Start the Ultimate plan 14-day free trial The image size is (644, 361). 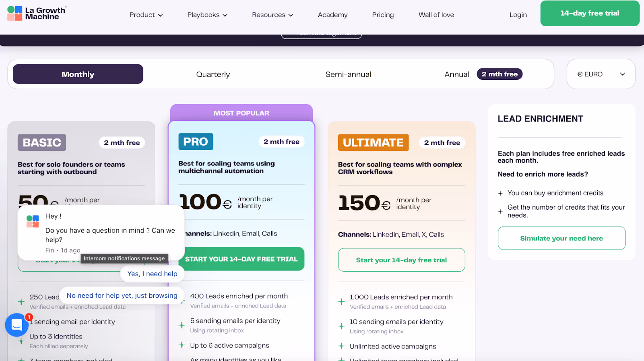(x=401, y=260)
